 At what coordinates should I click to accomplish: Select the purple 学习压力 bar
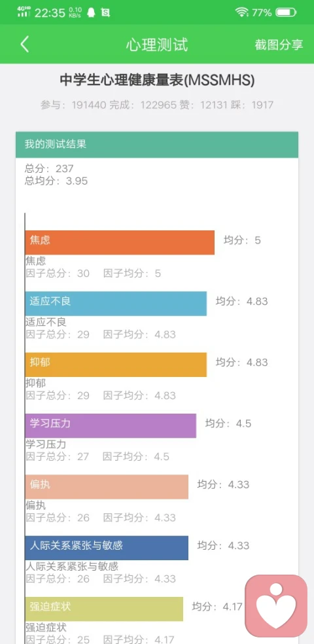tap(111, 425)
